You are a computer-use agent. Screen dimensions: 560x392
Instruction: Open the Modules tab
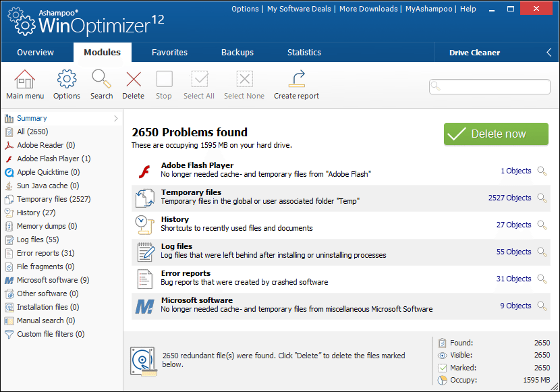102,53
